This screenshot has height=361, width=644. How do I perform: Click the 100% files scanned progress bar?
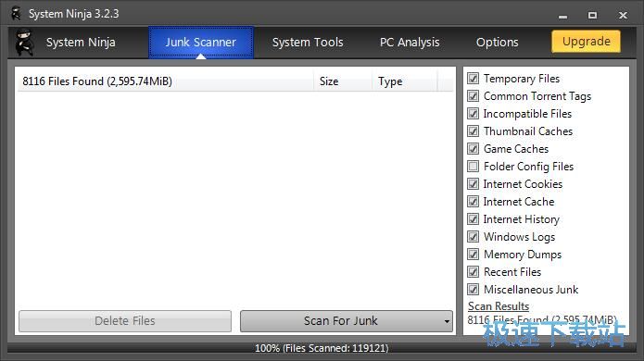pyautogui.click(x=322, y=348)
